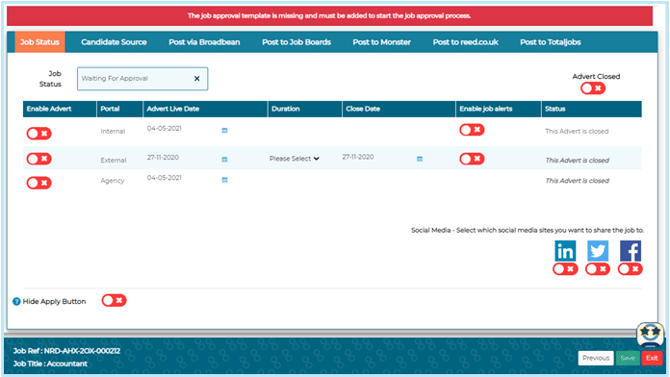Toggle the Hide Apply Button switch
The image size is (670, 377).
tap(114, 300)
